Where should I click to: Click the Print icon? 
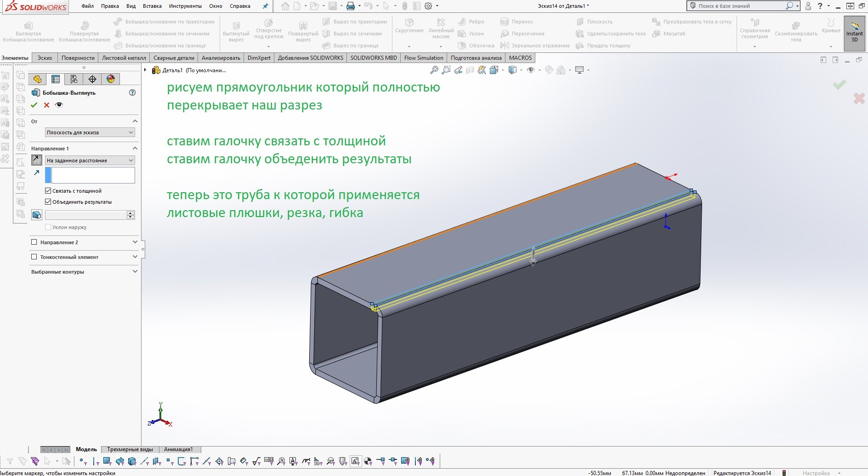pyautogui.click(x=351, y=6)
